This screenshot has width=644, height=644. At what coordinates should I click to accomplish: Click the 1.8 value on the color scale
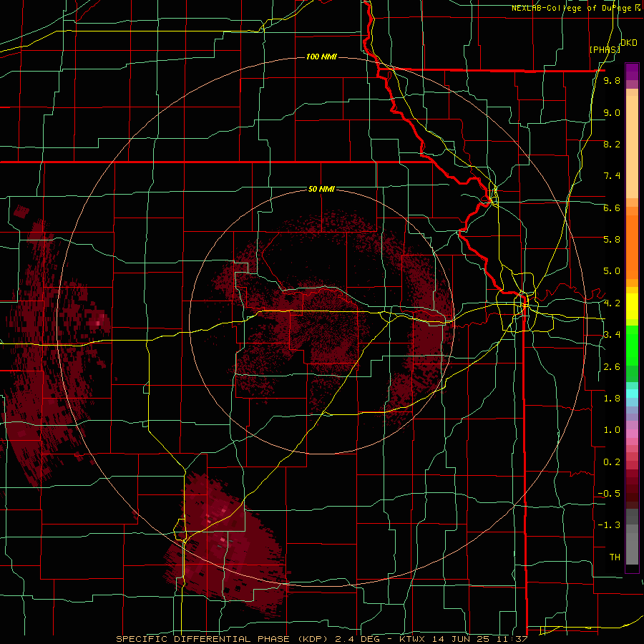[612, 399]
